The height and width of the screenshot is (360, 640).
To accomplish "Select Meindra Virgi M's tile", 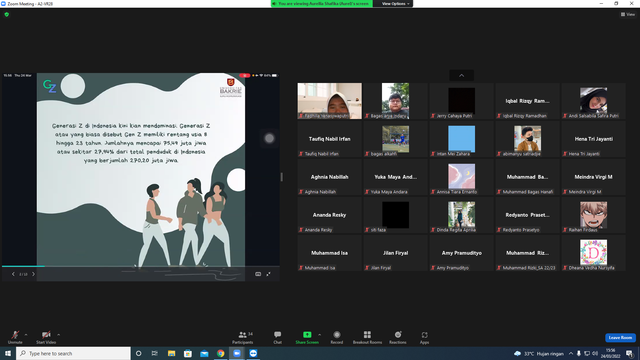I will 593,177.
